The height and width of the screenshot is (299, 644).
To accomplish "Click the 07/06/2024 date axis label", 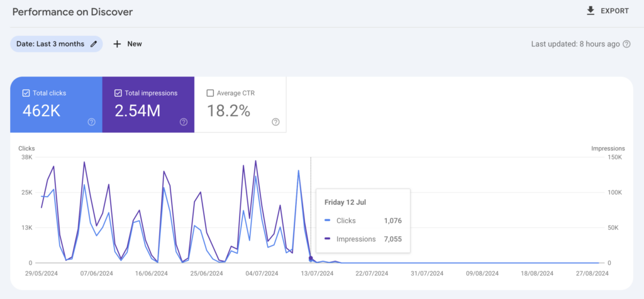I will [97, 274].
